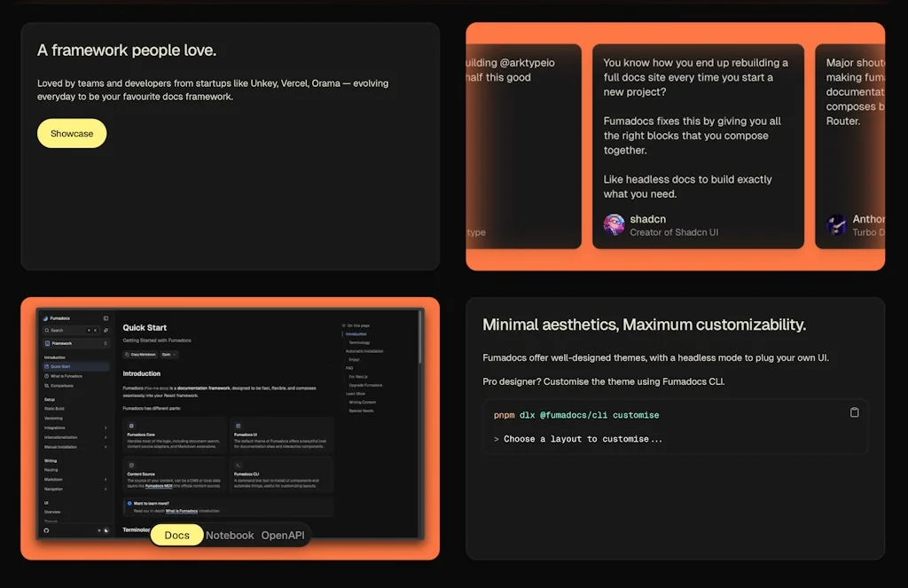Copy the pnpm command via the clipboard icon
Viewport: 908px width, 588px height.
coord(854,412)
